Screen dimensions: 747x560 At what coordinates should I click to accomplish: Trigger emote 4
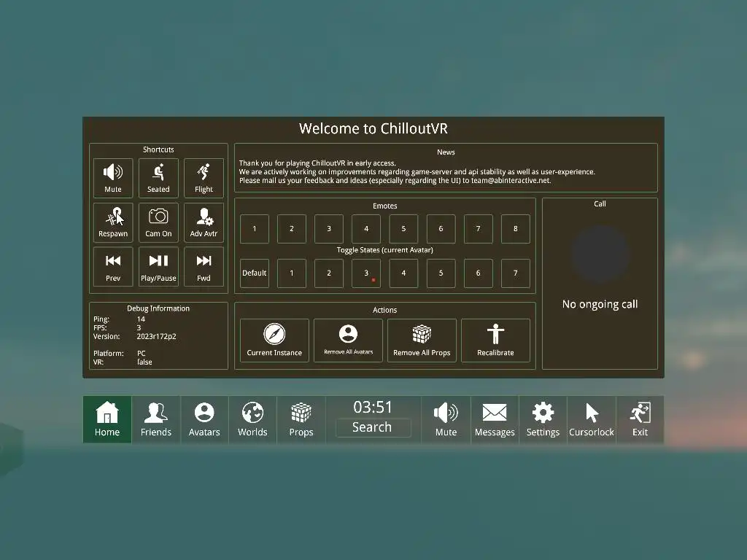pos(366,229)
